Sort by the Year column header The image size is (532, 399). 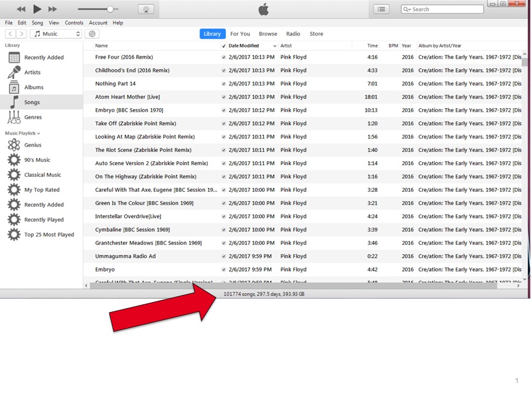click(406, 46)
